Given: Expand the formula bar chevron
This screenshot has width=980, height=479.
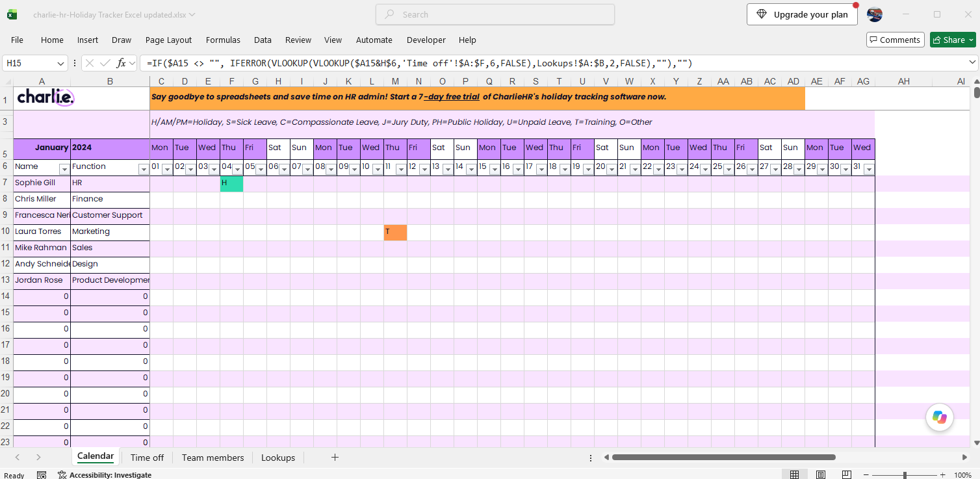Looking at the screenshot, I should point(972,62).
